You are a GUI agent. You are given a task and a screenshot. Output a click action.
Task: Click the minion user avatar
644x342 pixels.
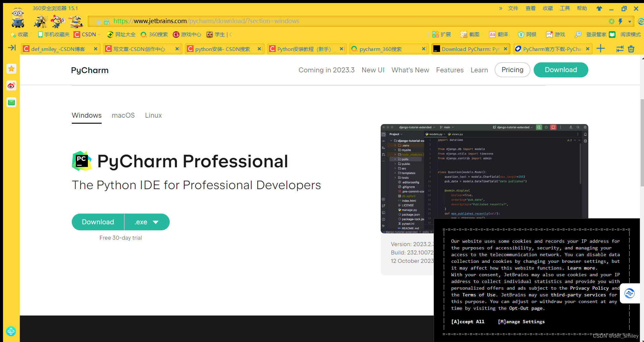coord(18,18)
